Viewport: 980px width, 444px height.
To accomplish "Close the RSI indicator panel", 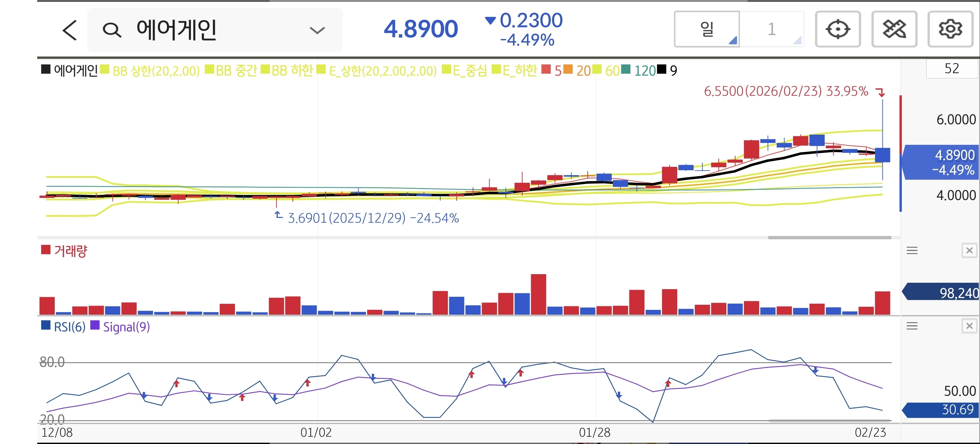I will (969, 326).
